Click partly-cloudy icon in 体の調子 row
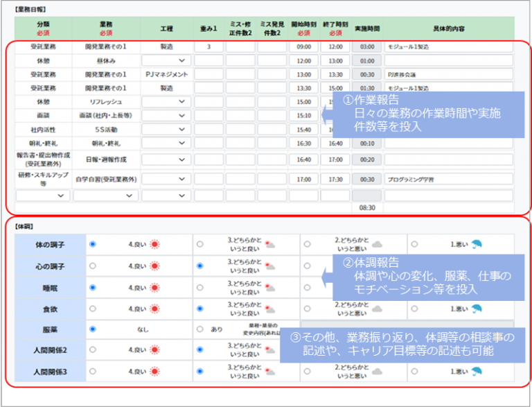 click(x=270, y=244)
